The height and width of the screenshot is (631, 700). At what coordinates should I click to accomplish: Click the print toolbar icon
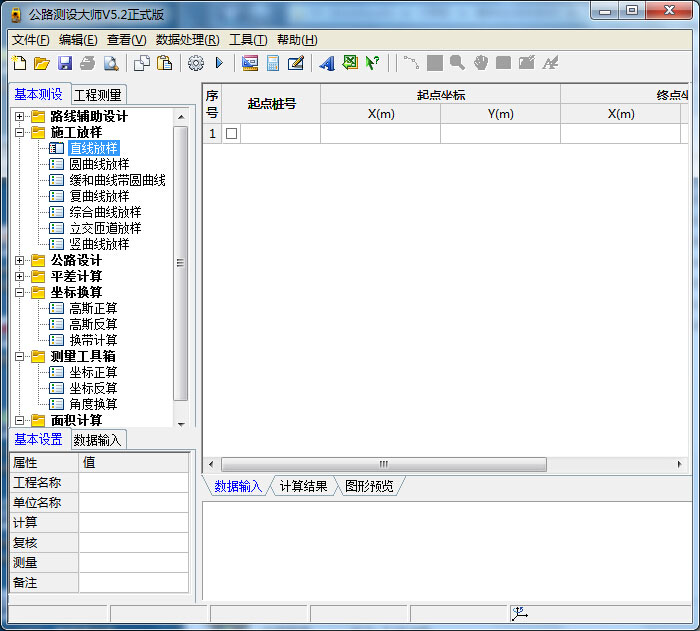pos(88,63)
